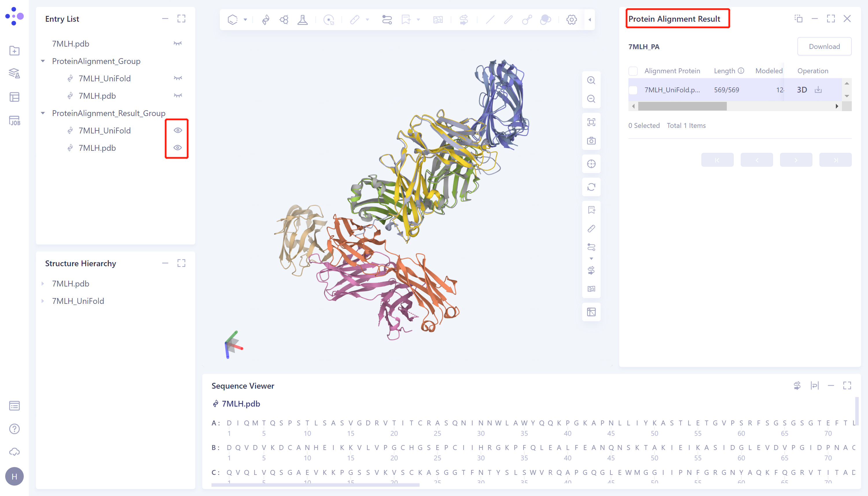Viewport: 868px width, 496px height.
Task: Click the 3D operation link
Action: (x=802, y=90)
